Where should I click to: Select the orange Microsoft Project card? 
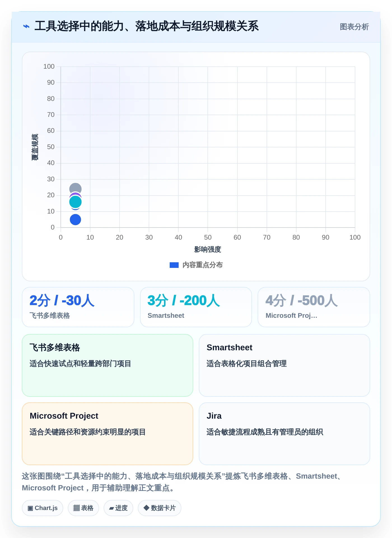point(108,434)
